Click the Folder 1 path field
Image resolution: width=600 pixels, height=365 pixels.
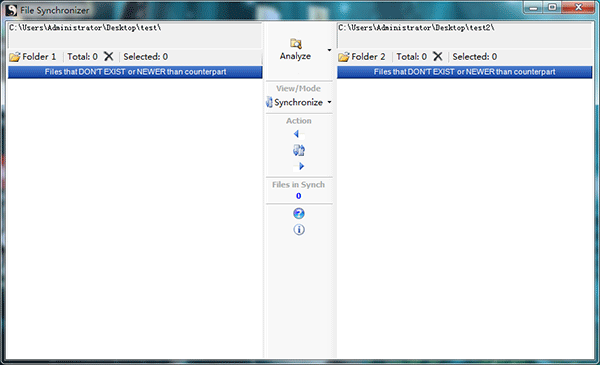(x=135, y=35)
